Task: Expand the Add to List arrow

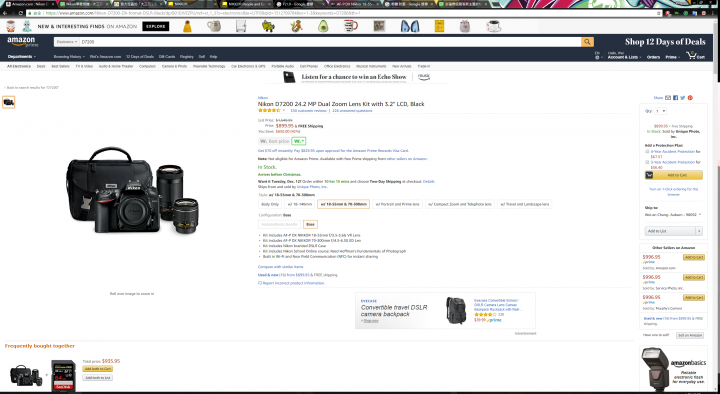Action: click(699, 231)
